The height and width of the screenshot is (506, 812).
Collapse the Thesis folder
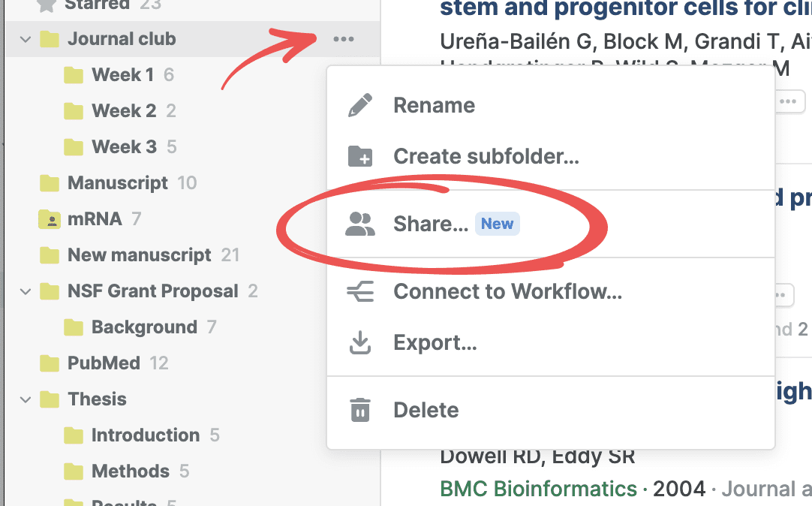pyautogui.click(x=26, y=399)
